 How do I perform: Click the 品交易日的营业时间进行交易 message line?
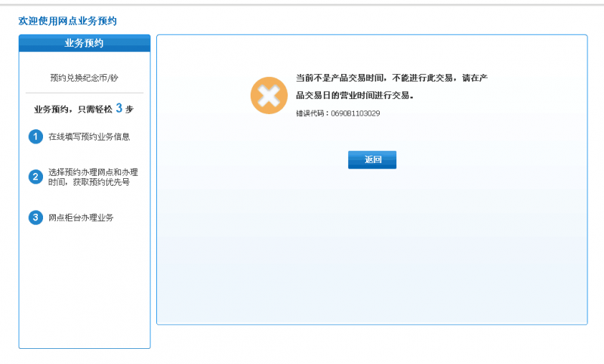point(355,96)
